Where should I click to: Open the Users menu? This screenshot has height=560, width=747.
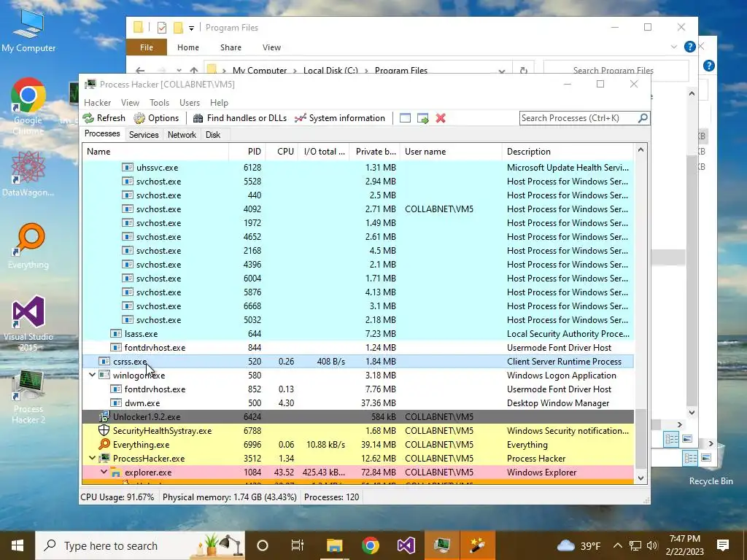coord(190,103)
